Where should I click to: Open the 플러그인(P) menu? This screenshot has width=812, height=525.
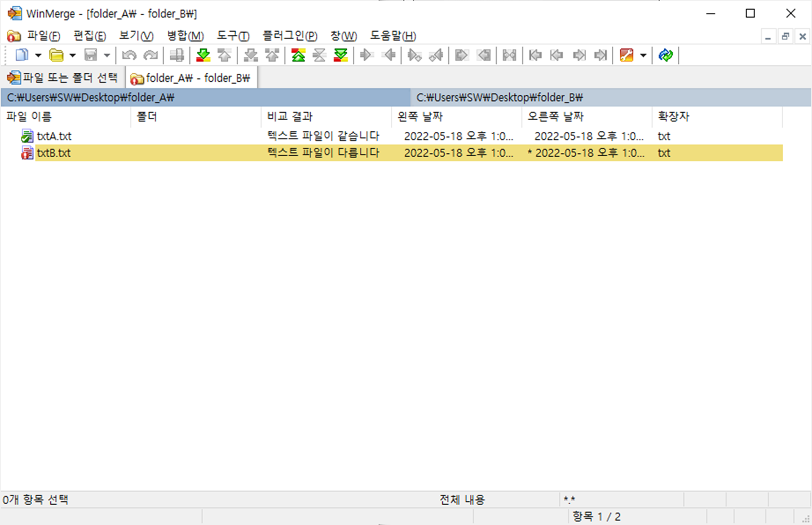290,36
